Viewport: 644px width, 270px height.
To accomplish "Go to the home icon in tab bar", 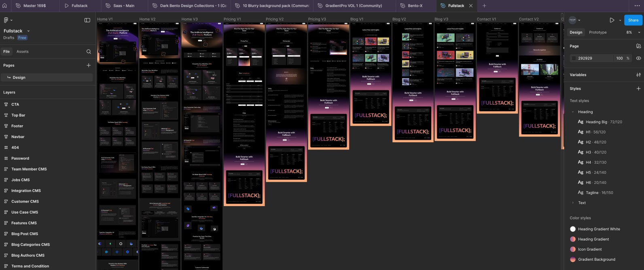I will coord(5,6).
